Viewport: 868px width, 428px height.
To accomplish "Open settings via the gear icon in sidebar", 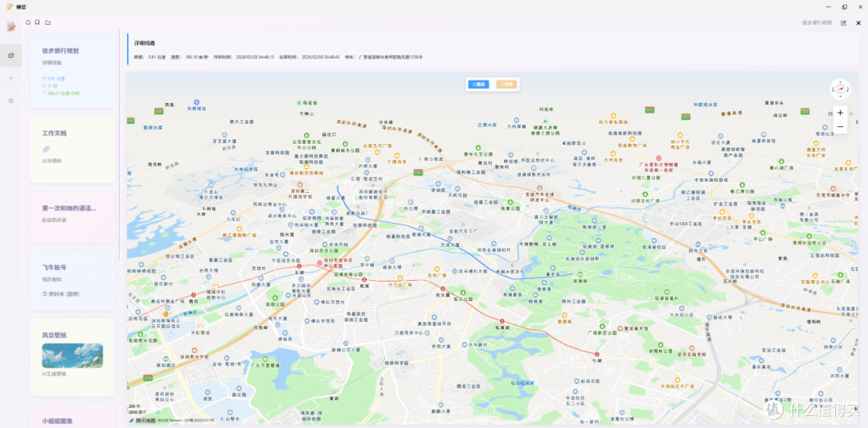I will (x=11, y=101).
